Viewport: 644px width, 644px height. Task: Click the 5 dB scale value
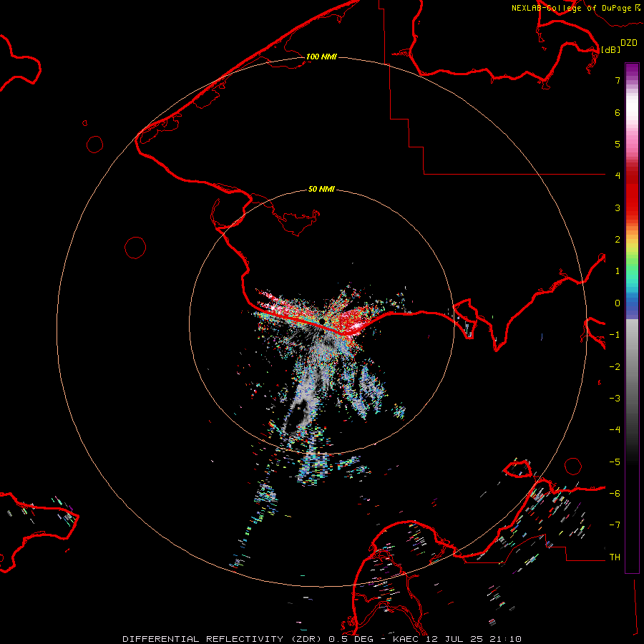618,144
